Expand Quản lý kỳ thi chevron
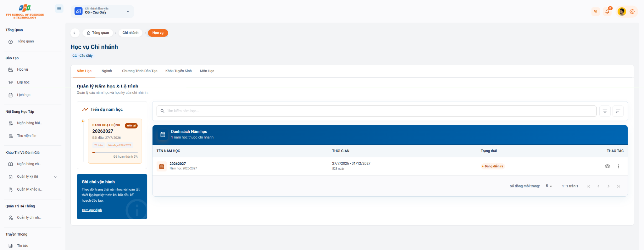Image resolution: width=644 pixels, height=250 pixels. [55, 177]
